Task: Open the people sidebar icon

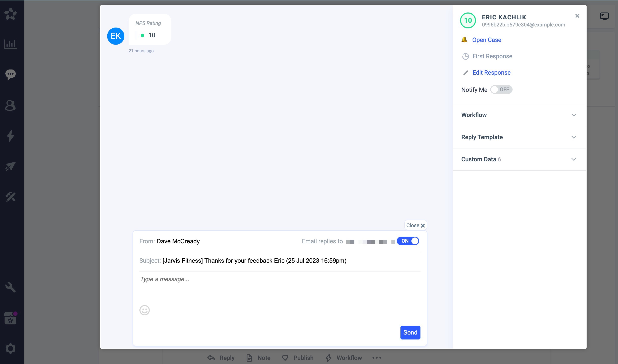Action: point(11,105)
